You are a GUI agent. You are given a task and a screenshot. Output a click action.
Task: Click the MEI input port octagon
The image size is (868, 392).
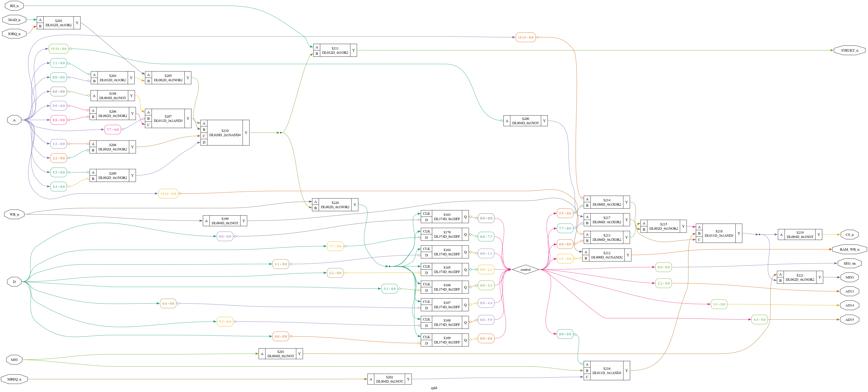(14, 360)
